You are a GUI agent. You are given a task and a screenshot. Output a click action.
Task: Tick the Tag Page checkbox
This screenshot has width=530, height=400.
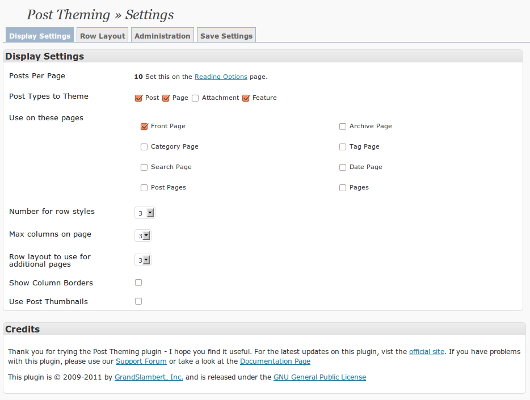[x=342, y=147]
